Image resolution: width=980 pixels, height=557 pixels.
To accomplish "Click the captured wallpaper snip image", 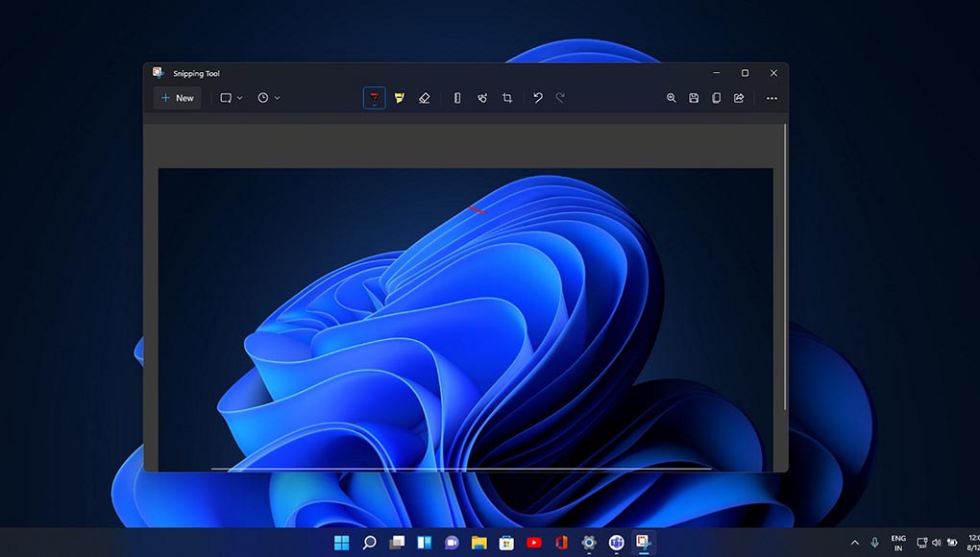I will click(x=466, y=320).
